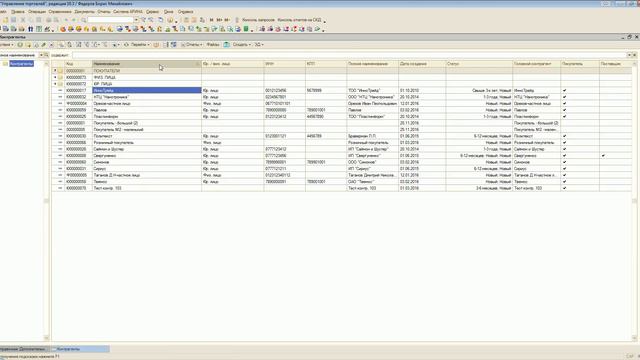Click the Print icon in main toolbar
Image resolution: width=640 pixels, height=360 pixels.
coord(48,20)
